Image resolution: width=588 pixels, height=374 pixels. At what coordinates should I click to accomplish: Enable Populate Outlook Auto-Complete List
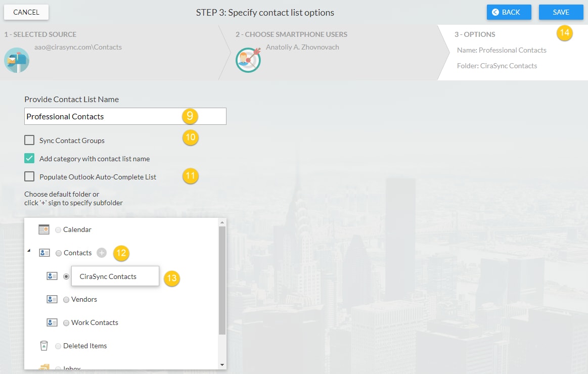pos(29,176)
